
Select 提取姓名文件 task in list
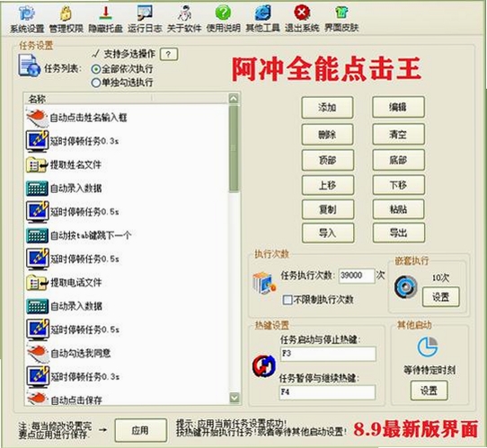(126, 164)
